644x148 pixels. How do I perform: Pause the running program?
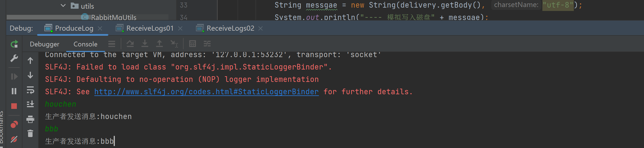(x=14, y=91)
